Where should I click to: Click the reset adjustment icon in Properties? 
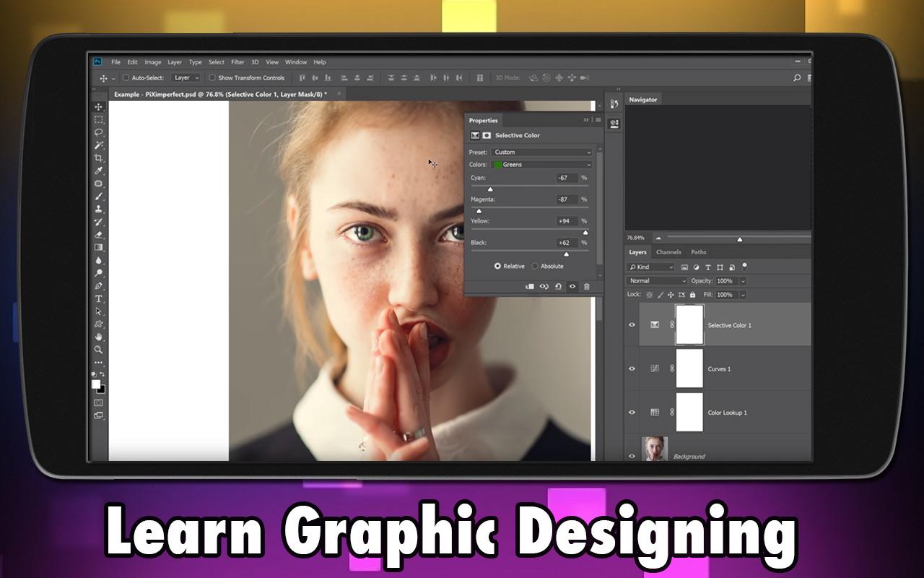[x=558, y=287]
